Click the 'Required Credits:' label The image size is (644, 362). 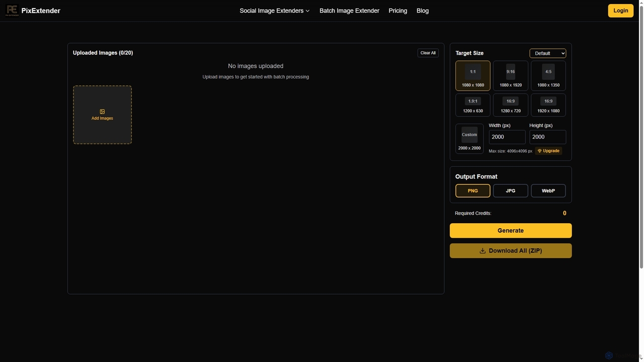point(473,213)
